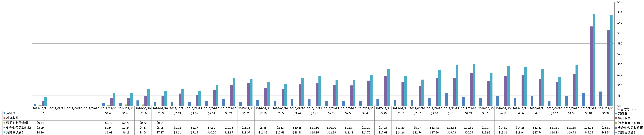
Task: Click the $14.57 cell under 2019/09/30
Action: click(x=503, y=128)
